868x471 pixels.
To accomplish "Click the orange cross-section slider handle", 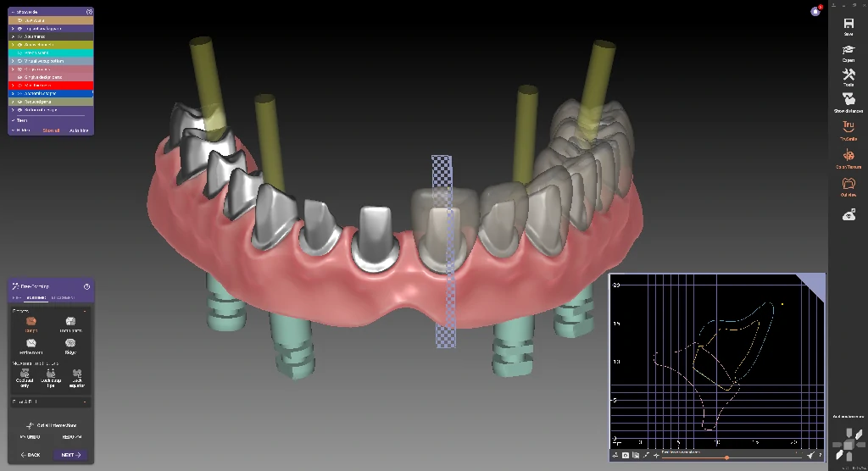I will [726, 457].
